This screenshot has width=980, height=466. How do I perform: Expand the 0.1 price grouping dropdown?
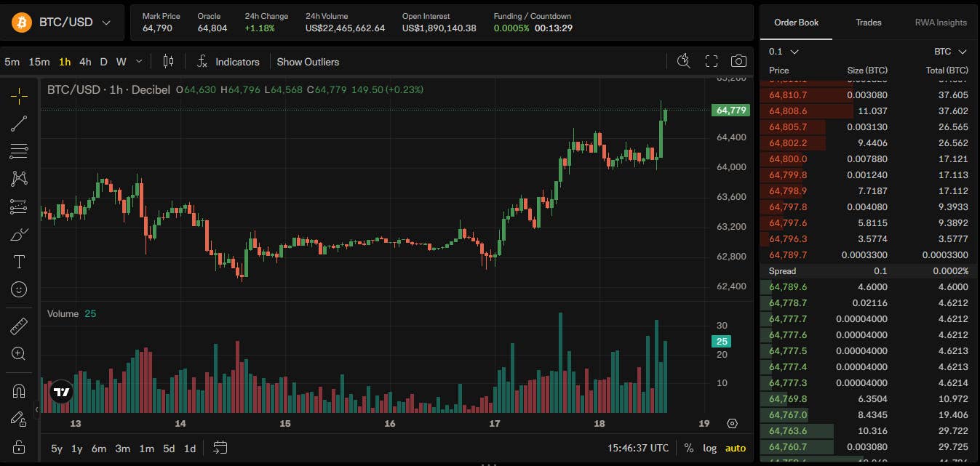pyautogui.click(x=784, y=52)
